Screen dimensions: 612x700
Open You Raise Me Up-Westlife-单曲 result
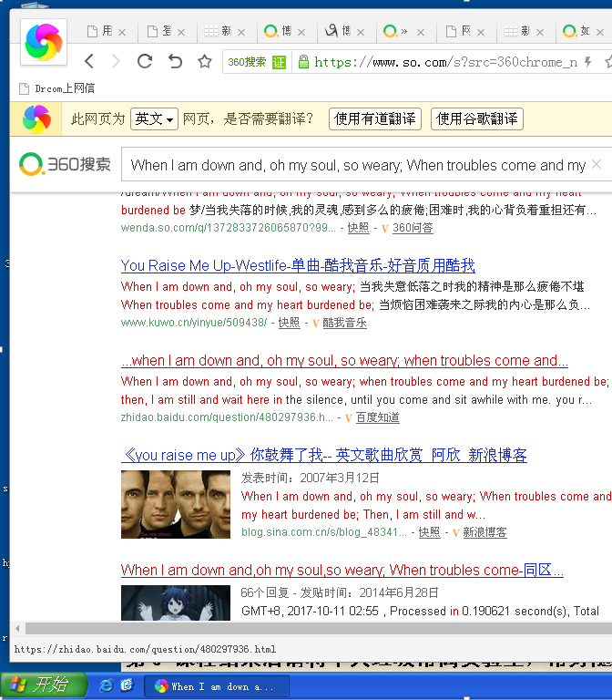pyautogui.click(x=298, y=265)
